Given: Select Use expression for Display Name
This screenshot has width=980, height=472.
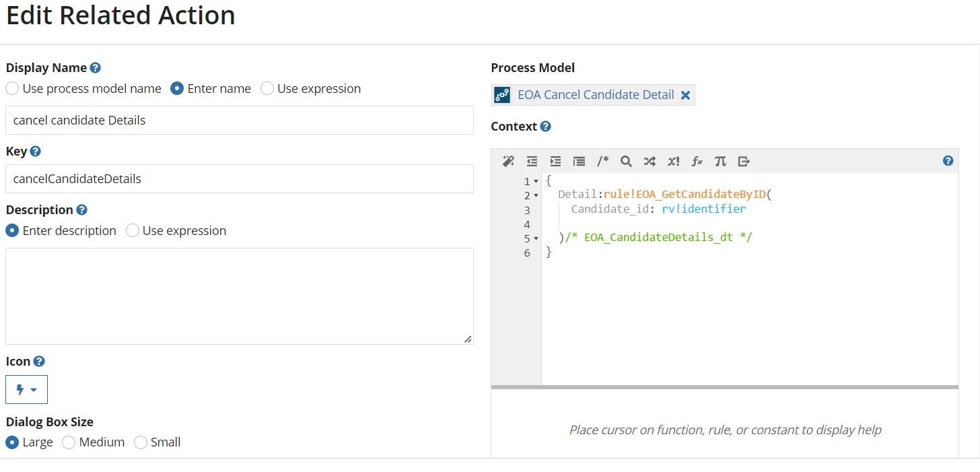Looking at the screenshot, I should tap(267, 89).
